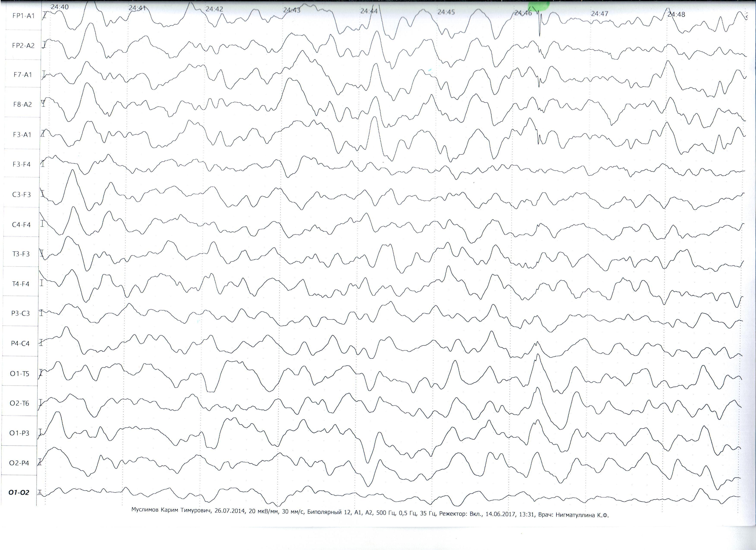Click the 24:43 time marker
Viewport: 756px width, 550px height.
(292, 10)
